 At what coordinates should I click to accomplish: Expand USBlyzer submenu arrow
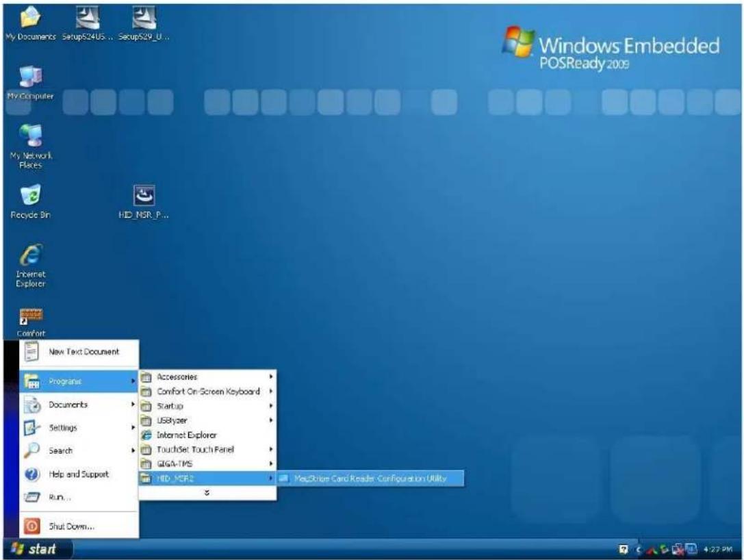coord(271,420)
